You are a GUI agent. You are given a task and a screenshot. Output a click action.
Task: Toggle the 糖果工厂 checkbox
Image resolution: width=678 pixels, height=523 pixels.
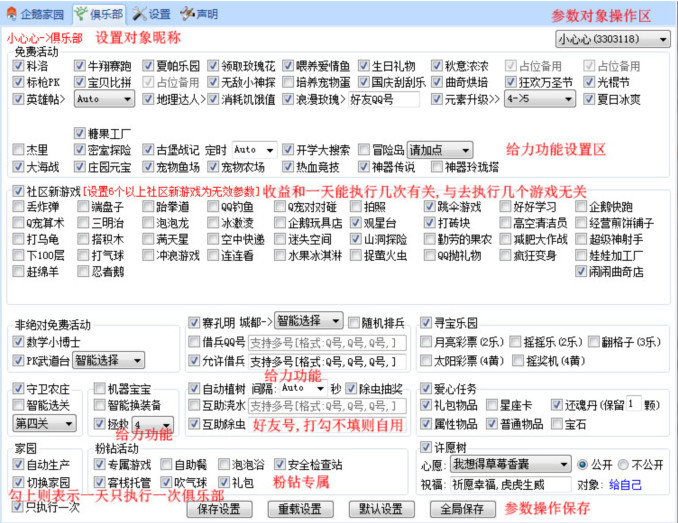pyautogui.click(x=79, y=133)
